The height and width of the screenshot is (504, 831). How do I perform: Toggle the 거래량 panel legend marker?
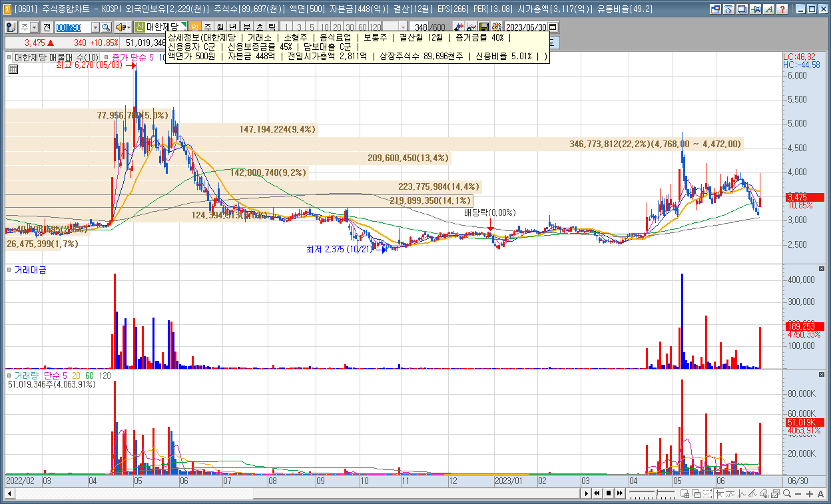pos(9,376)
